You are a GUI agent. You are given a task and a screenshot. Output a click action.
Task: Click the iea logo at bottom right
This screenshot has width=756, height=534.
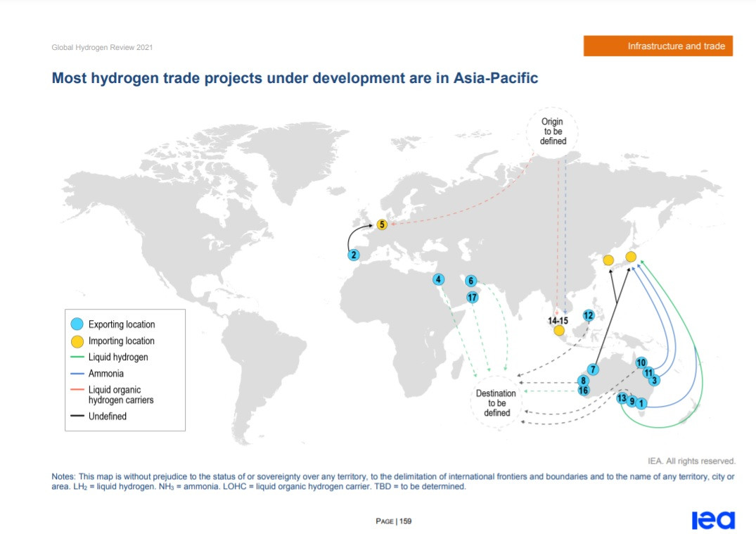pos(713,520)
